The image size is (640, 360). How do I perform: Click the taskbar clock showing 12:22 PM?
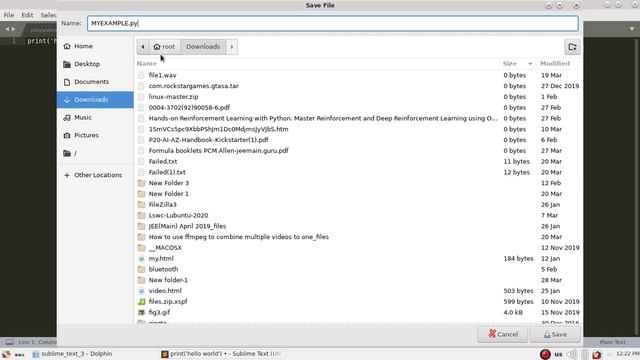pyautogui.click(x=628, y=353)
